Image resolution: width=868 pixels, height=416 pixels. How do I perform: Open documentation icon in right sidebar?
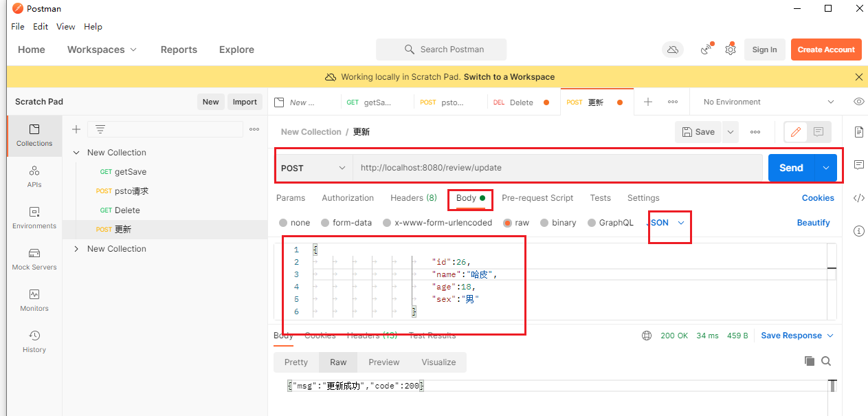coord(859,131)
